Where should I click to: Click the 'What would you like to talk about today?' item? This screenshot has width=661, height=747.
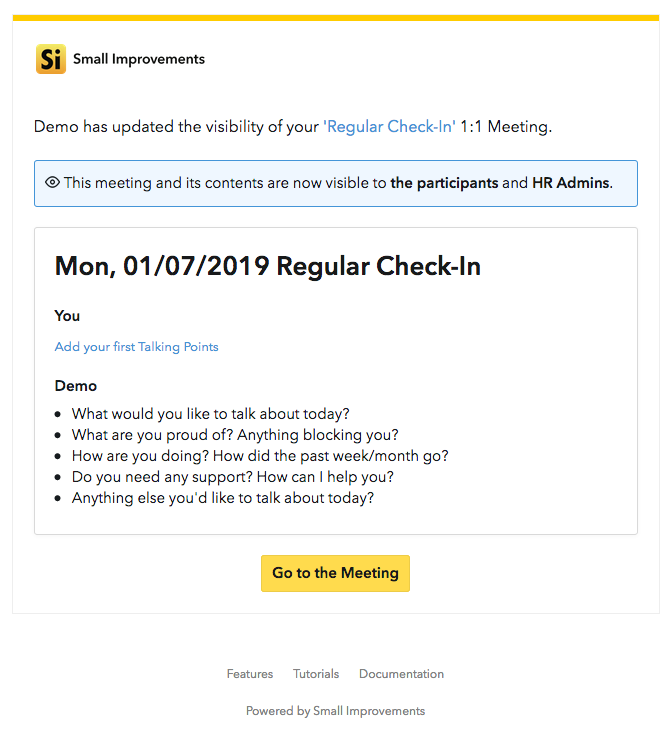211,414
